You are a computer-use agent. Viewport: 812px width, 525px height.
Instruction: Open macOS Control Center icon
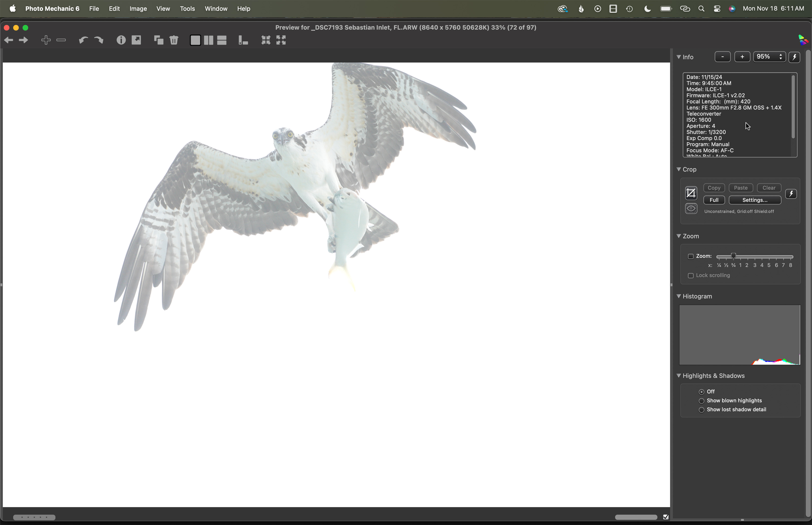717,9
